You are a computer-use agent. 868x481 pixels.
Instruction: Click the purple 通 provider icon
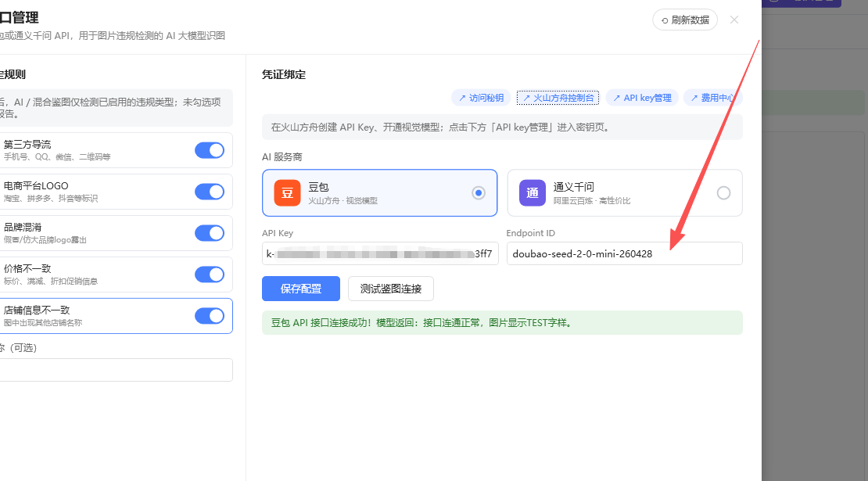[532, 192]
